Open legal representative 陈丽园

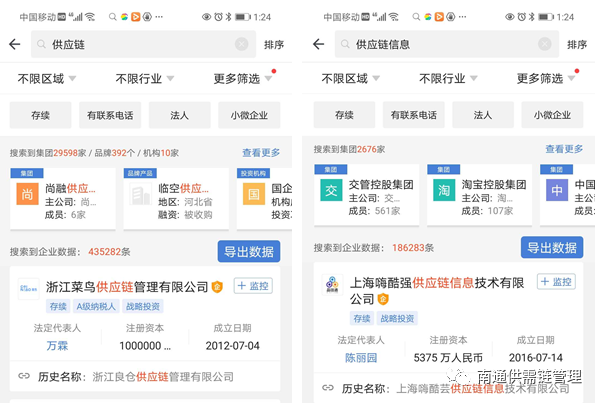(361, 358)
